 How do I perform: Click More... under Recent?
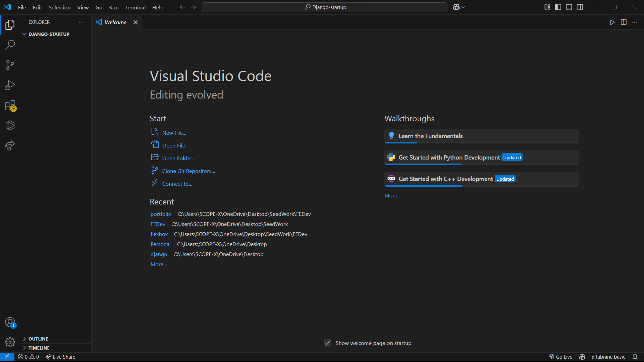(x=159, y=264)
